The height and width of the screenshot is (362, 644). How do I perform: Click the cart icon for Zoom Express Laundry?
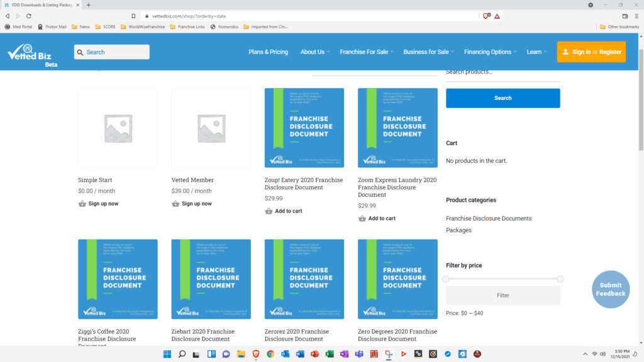(362, 218)
